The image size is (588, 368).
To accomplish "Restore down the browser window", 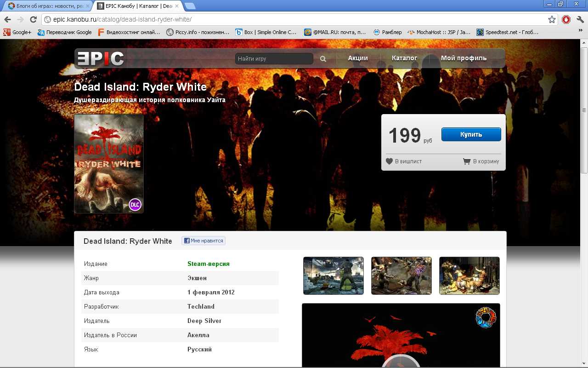I will [560, 4].
